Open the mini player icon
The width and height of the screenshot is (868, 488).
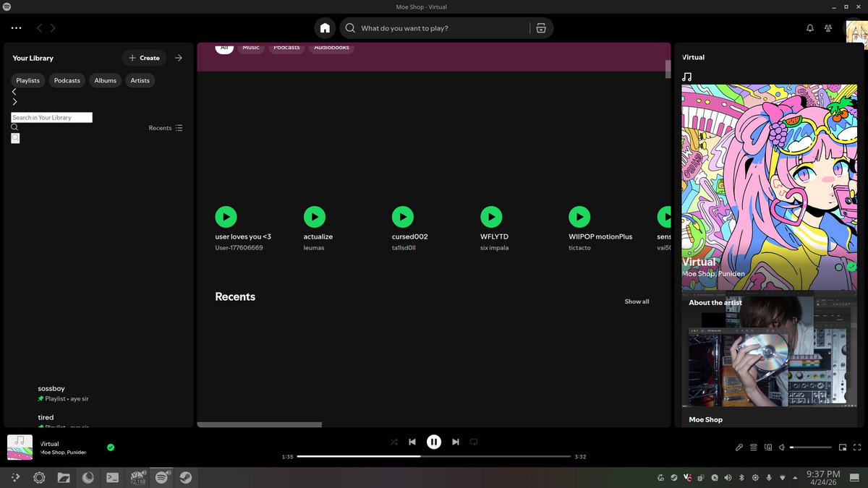[843, 448]
